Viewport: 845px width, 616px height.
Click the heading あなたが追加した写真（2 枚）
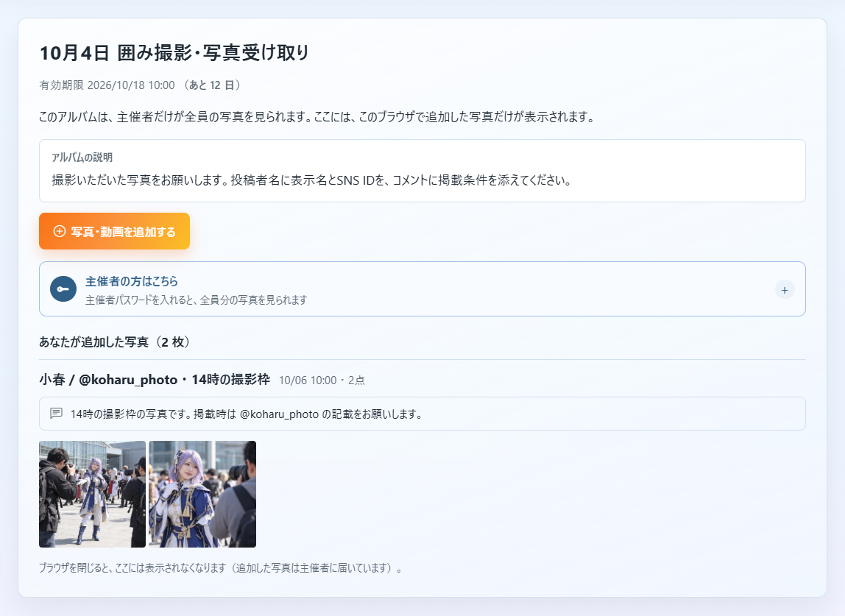pos(115,342)
